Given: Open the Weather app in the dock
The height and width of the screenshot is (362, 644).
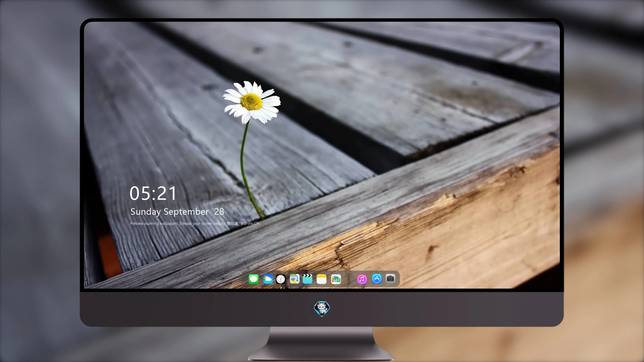Looking at the screenshot, I should (268, 279).
